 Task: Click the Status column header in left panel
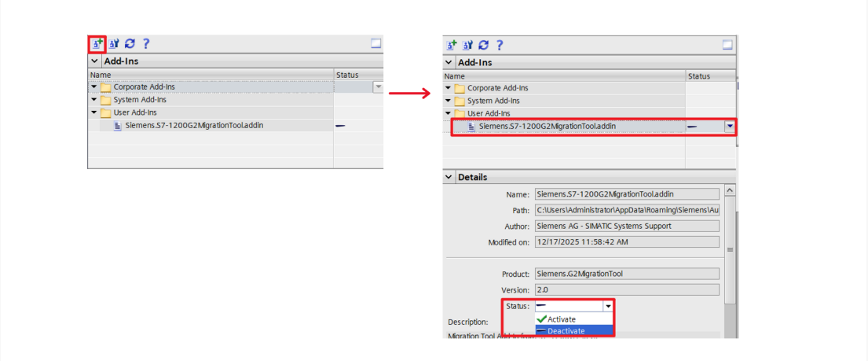pyautogui.click(x=359, y=75)
